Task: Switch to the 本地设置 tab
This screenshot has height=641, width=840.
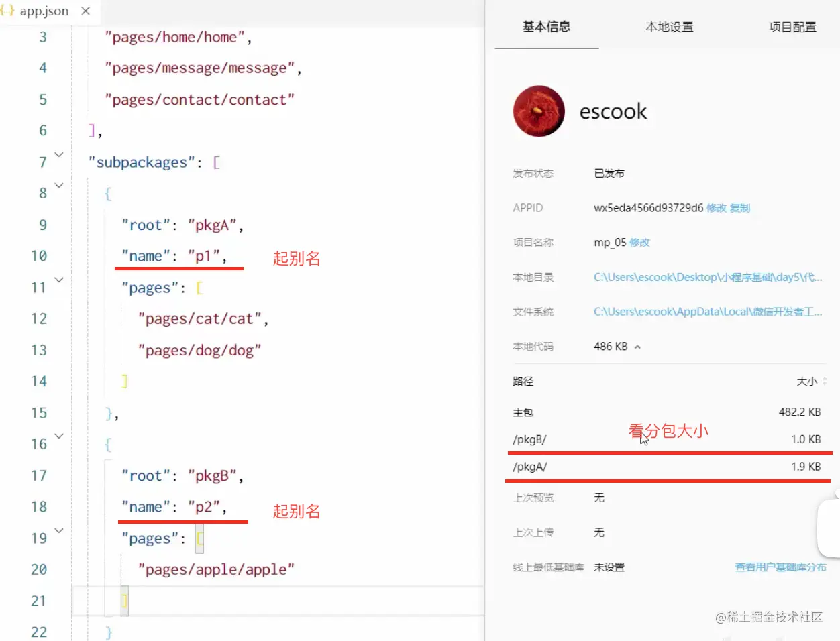Action: (x=669, y=27)
